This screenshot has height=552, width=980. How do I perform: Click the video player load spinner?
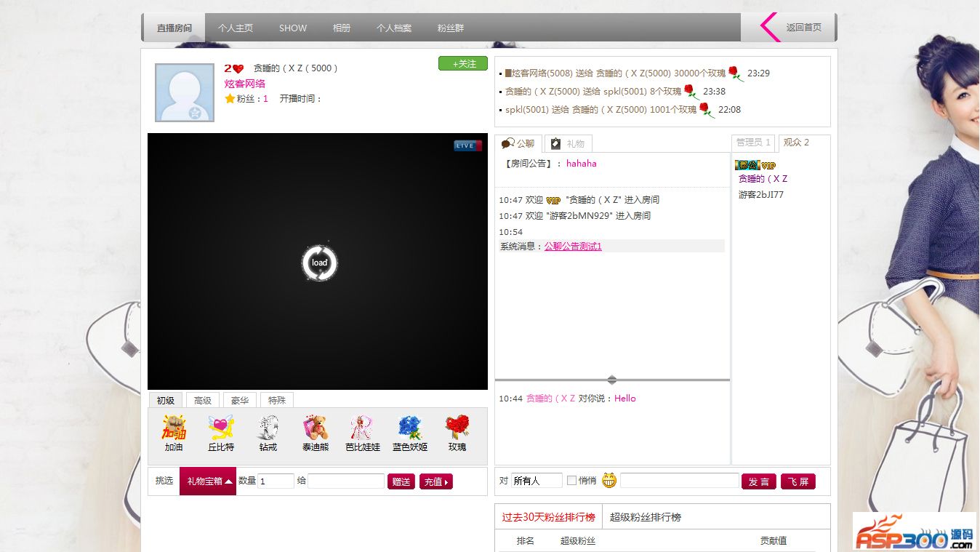(320, 263)
